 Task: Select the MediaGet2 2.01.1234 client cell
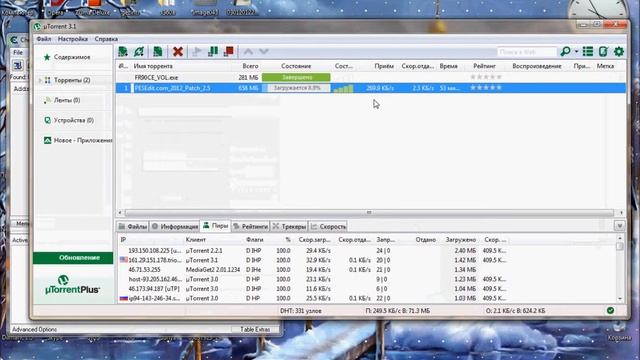[x=213, y=269]
